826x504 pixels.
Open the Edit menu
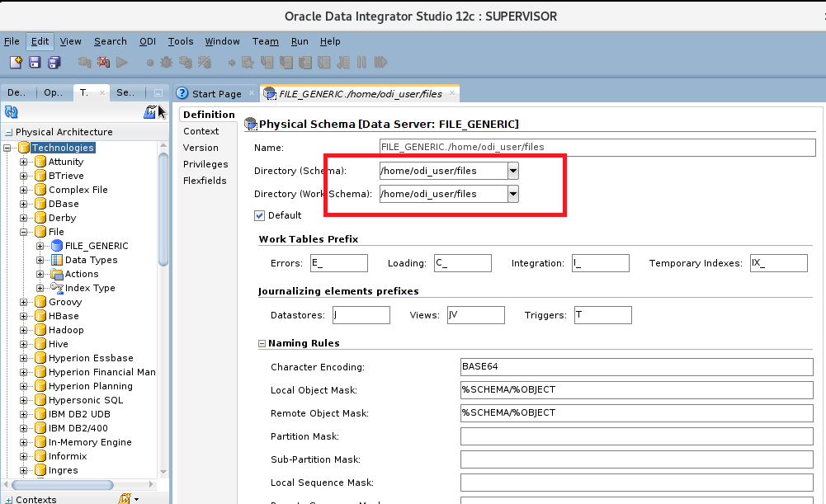[40, 41]
